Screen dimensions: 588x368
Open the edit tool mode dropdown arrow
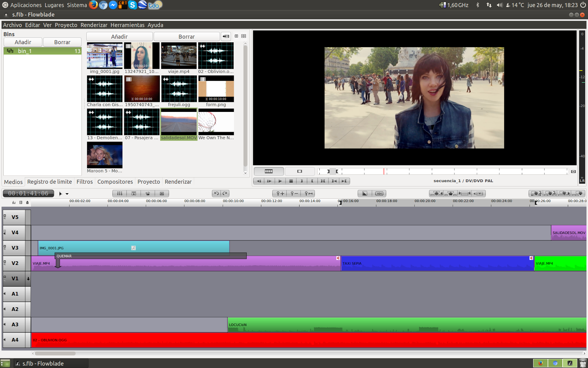67,194
